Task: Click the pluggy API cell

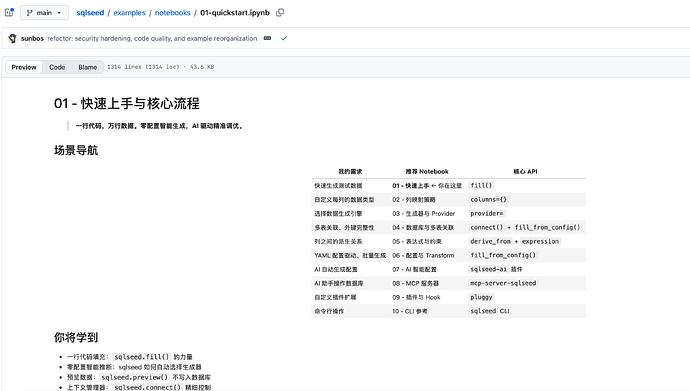Action: click(481, 297)
